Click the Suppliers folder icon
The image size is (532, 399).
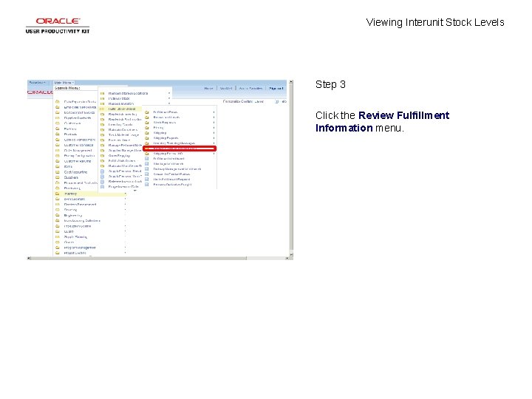coord(58,177)
